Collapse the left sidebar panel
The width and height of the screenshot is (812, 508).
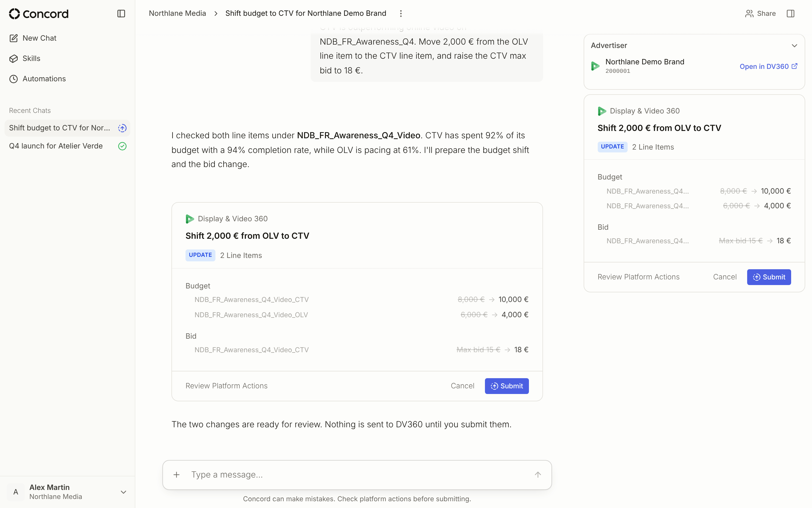pyautogui.click(x=121, y=14)
